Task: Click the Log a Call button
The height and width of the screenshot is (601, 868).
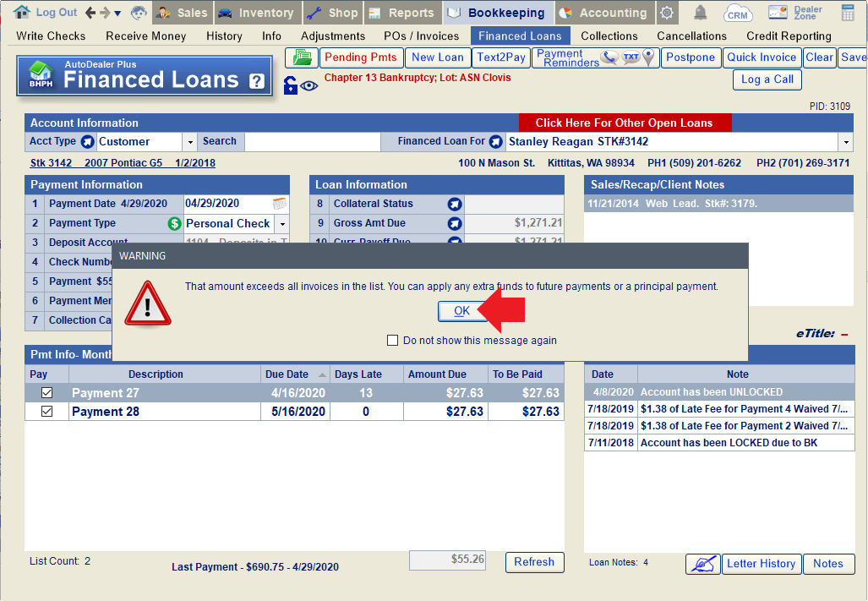Action: (767, 79)
